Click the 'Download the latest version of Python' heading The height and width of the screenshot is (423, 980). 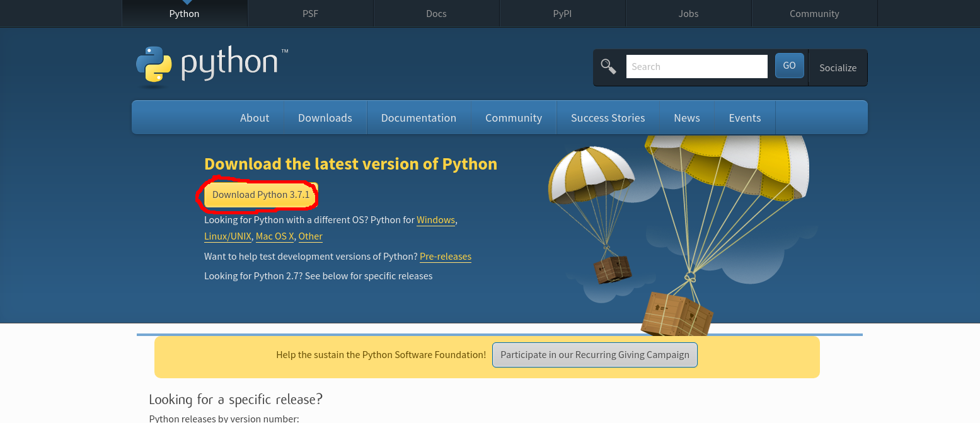[x=350, y=164]
